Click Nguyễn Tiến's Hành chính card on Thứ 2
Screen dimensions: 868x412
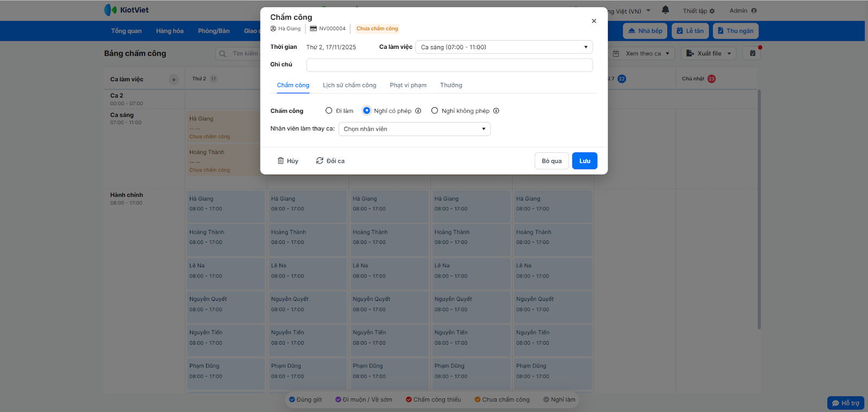[x=226, y=340]
